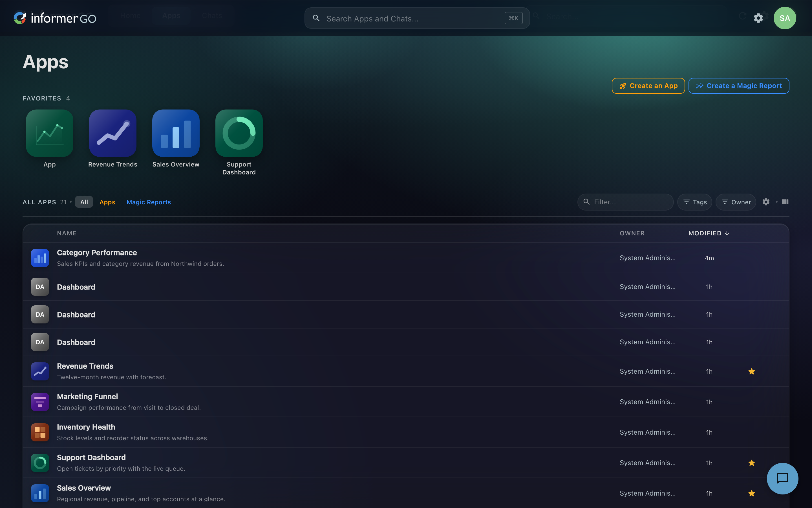Click the ⌘K shortcut badge
This screenshot has height=508, width=812.
pos(514,18)
